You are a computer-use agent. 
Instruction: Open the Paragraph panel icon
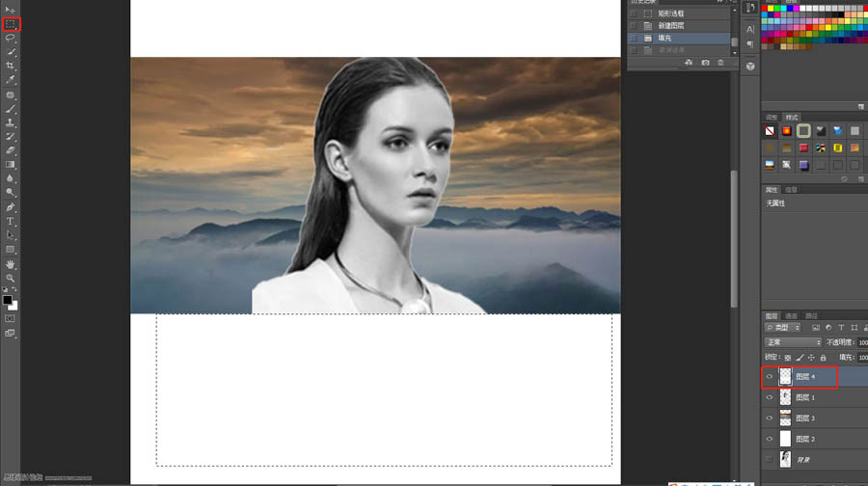pyautogui.click(x=750, y=44)
